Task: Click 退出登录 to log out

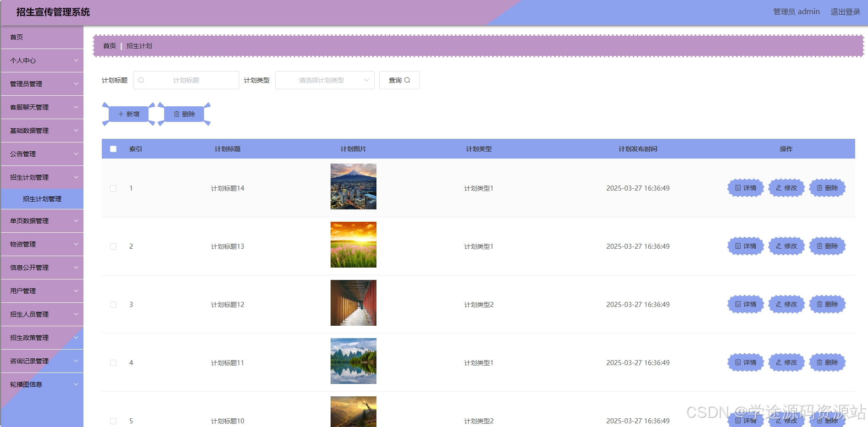Action: click(x=846, y=12)
